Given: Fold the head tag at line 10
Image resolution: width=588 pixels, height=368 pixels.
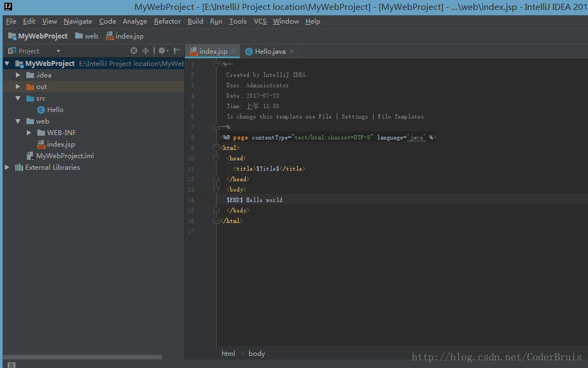Looking at the screenshot, I should point(216,158).
